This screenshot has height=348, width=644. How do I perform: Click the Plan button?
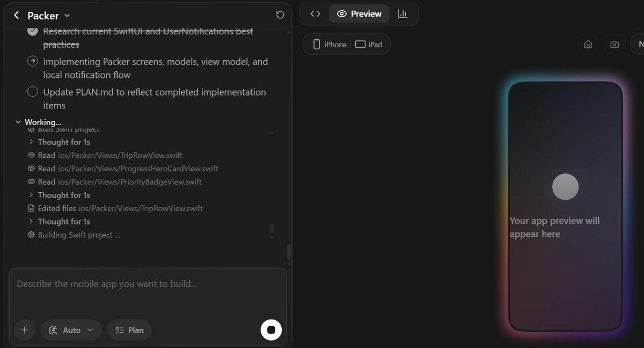click(x=129, y=330)
